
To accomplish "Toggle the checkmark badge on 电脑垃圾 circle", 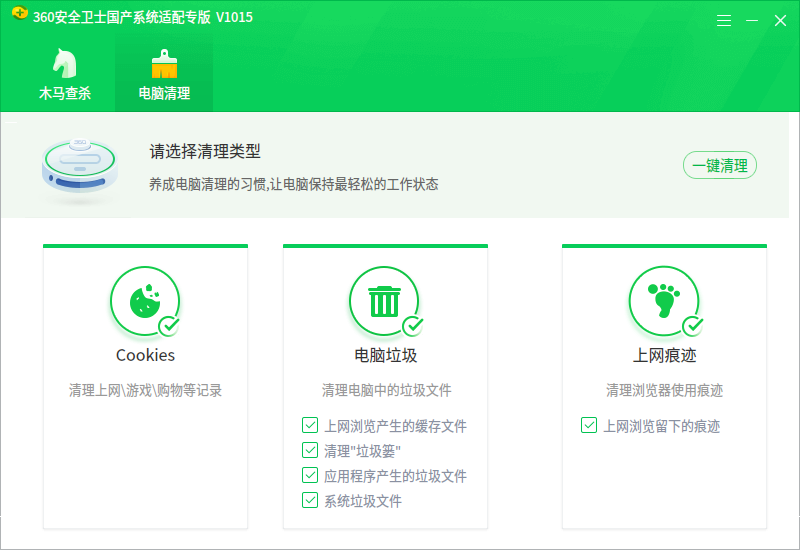I will [x=413, y=327].
